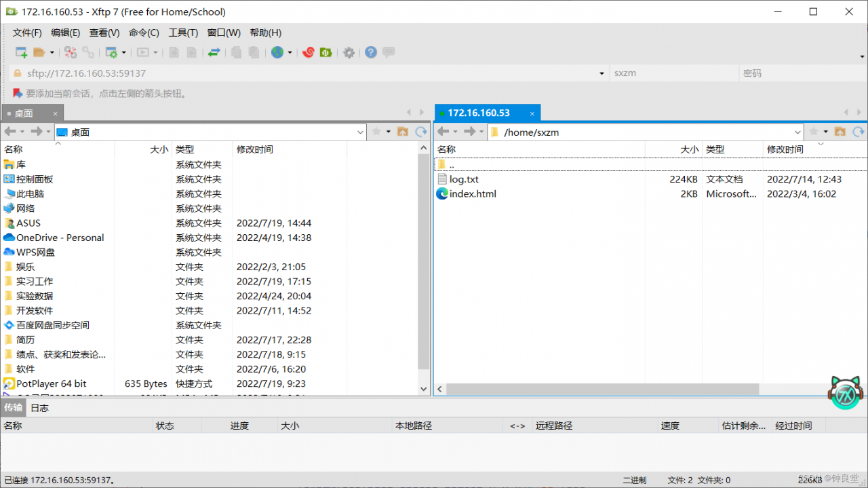This screenshot has width=868, height=488.
Task: Click the remote pane horizontal scrollbar left arrow
Action: [x=440, y=389]
